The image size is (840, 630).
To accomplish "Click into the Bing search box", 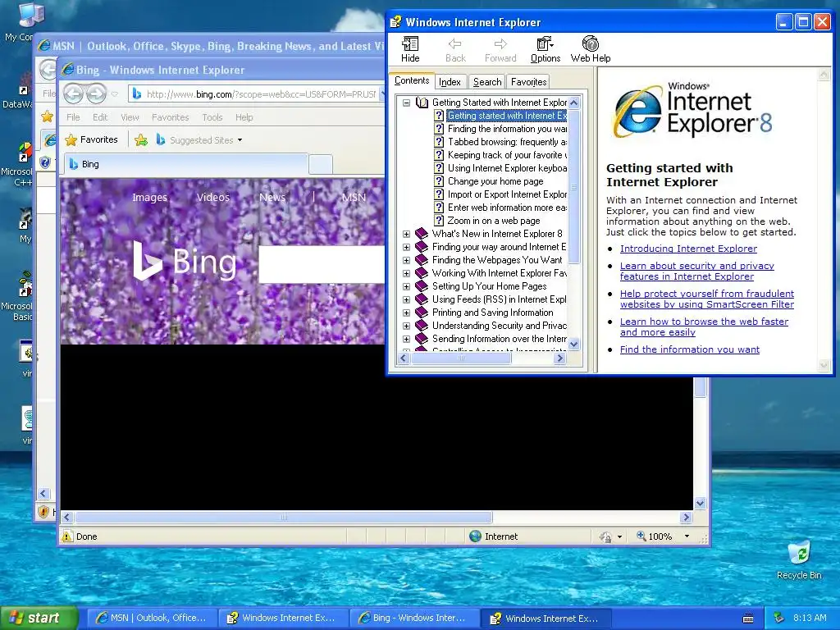I will pos(322,264).
